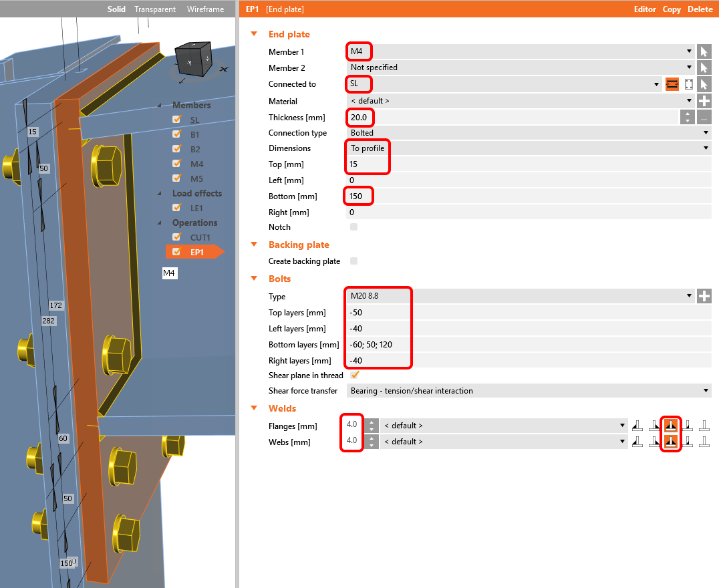
Task: Open thickness ellipsis options button
Action: click(704, 118)
